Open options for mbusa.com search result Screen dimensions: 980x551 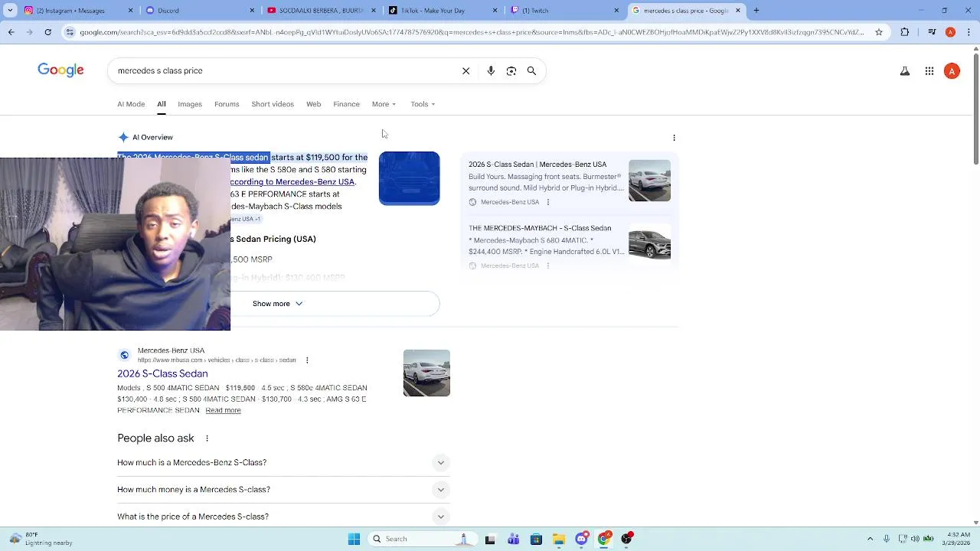[307, 360]
